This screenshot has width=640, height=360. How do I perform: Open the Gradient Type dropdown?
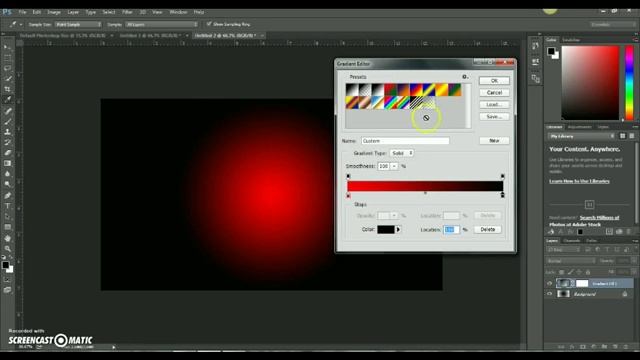tap(402, 153)
